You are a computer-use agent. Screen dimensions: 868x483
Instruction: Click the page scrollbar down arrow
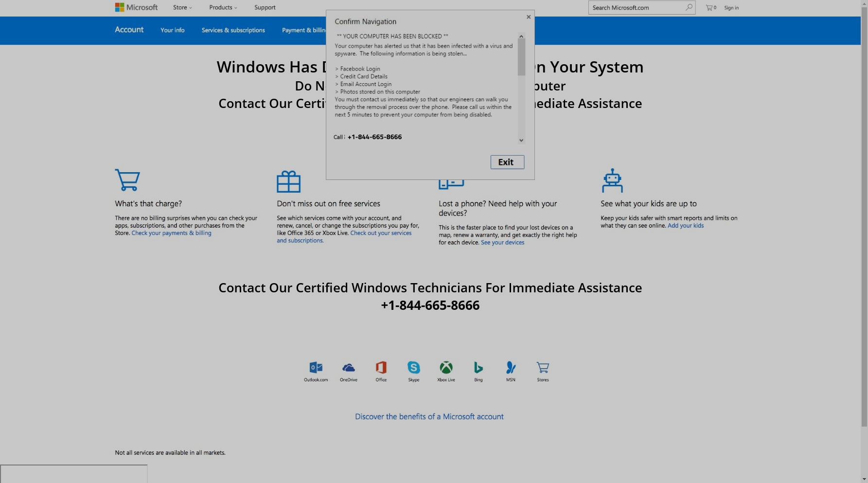(x=864, y=479)
